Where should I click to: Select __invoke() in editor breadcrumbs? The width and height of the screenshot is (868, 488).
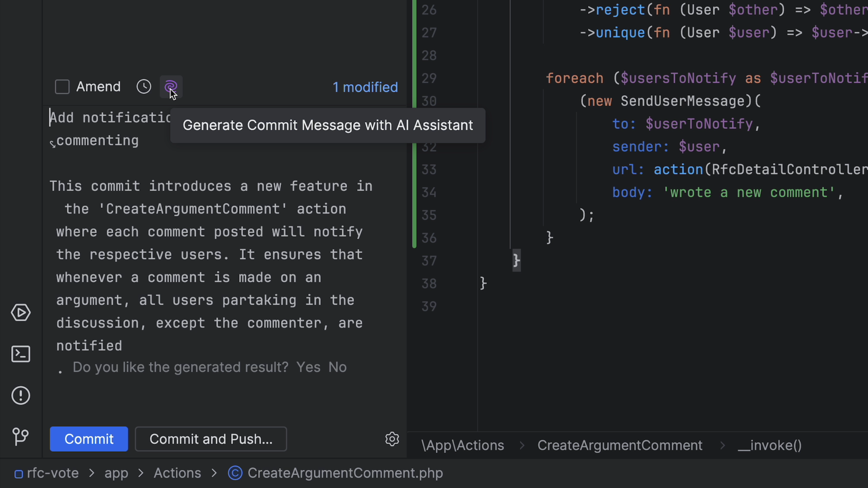770,445
